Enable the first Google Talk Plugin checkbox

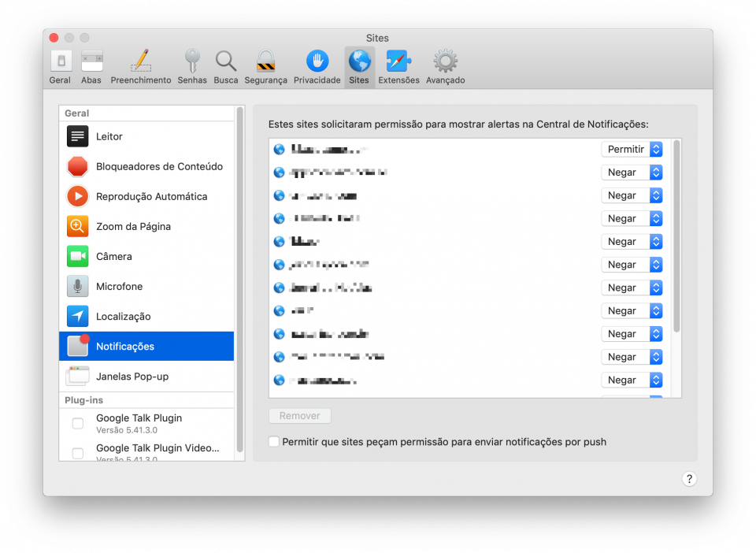point(78,424)
